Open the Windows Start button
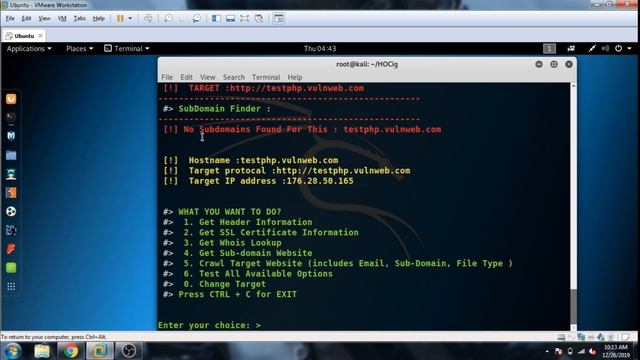 pyautogui.click(x=13, y=351)
